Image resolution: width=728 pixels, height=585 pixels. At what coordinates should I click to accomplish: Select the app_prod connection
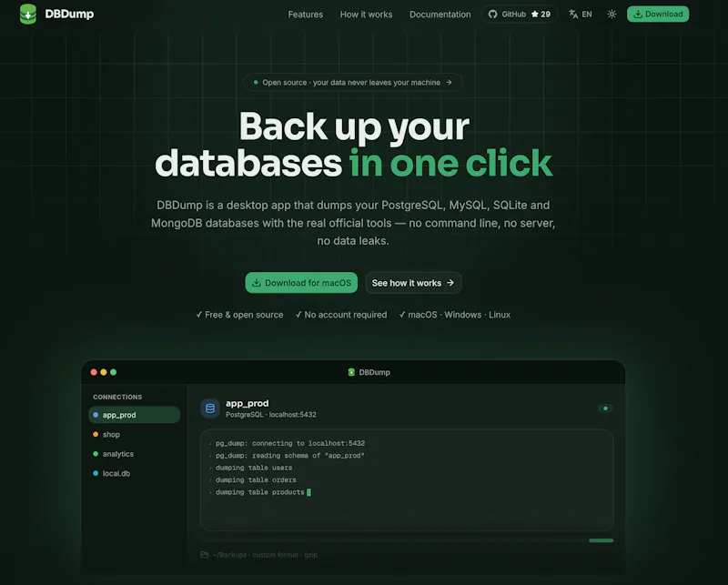pyautogui.click(x=134, y=415)
